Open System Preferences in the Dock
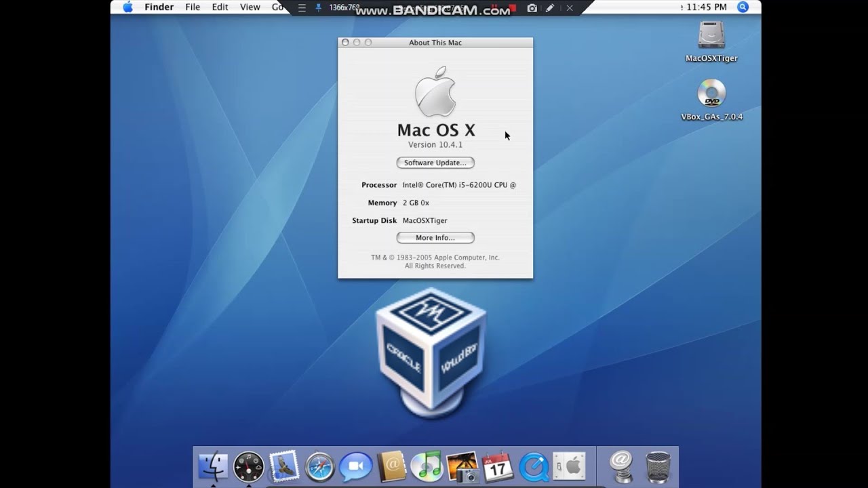 point(569,466)
